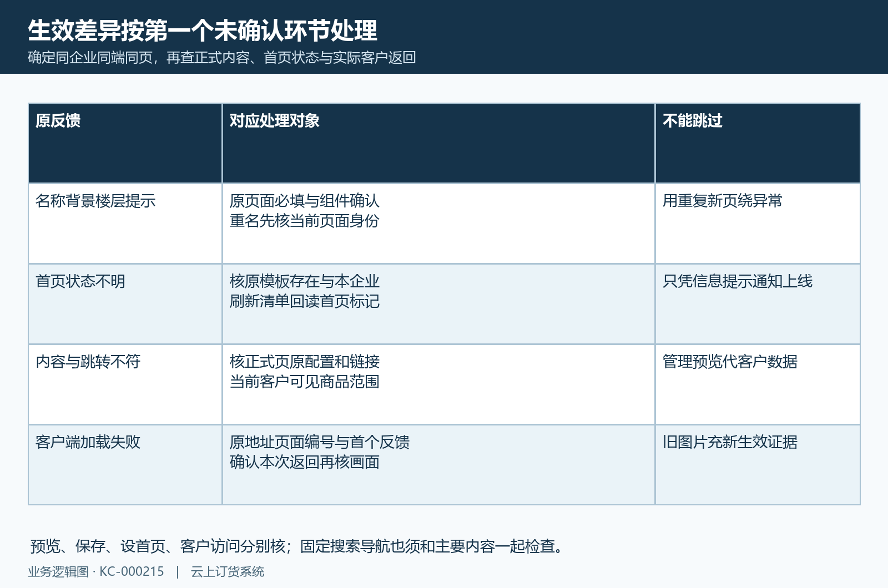Click the line 核正式页原配置和链接
Screen dimensions: 888x588
coord(305,362)
